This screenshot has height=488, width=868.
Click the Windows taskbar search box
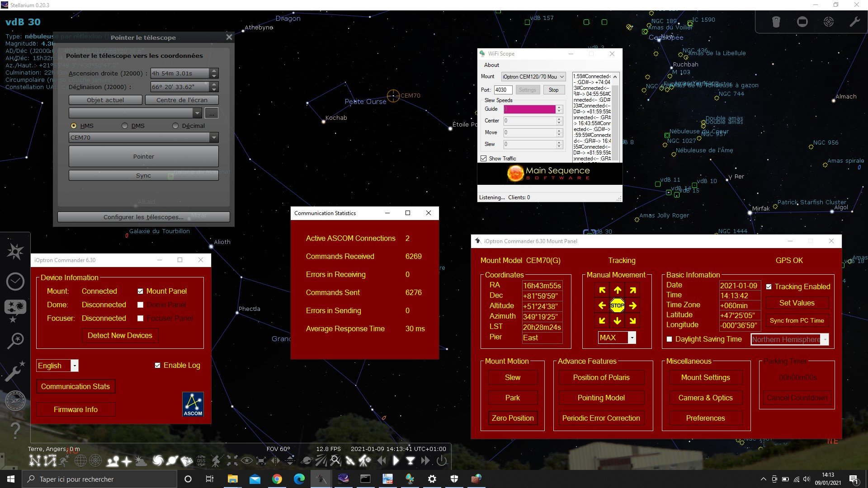click(99, 479)
